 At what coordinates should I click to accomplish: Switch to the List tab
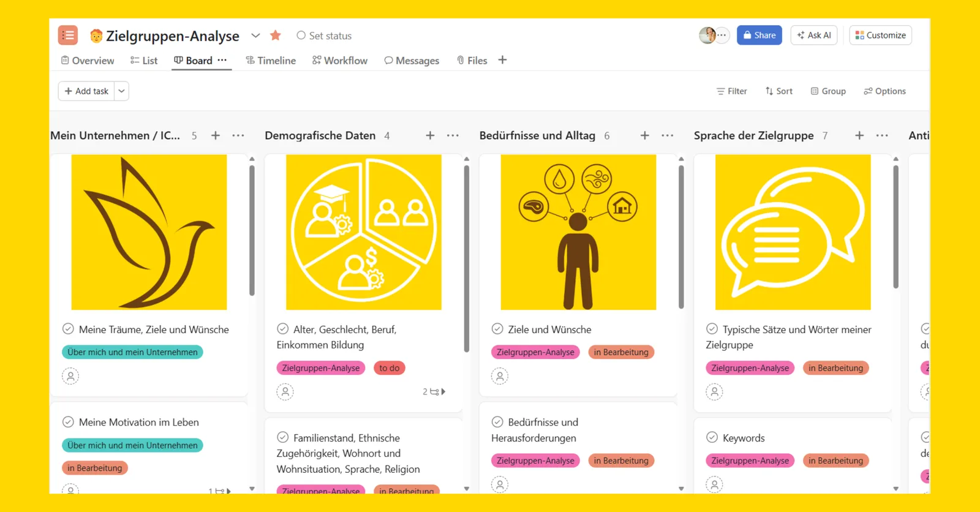pyautogui.click(x=144, y=61)
